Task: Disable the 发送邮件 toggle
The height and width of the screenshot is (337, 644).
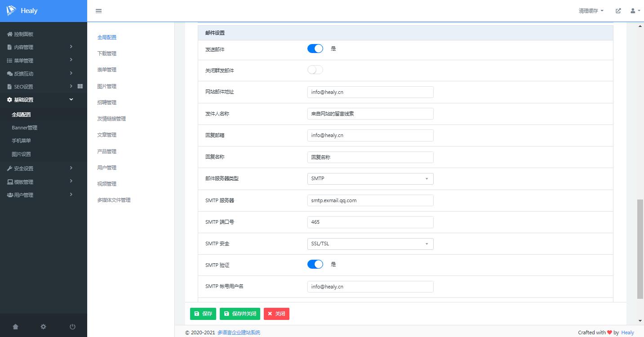Action: click(315, 49)
